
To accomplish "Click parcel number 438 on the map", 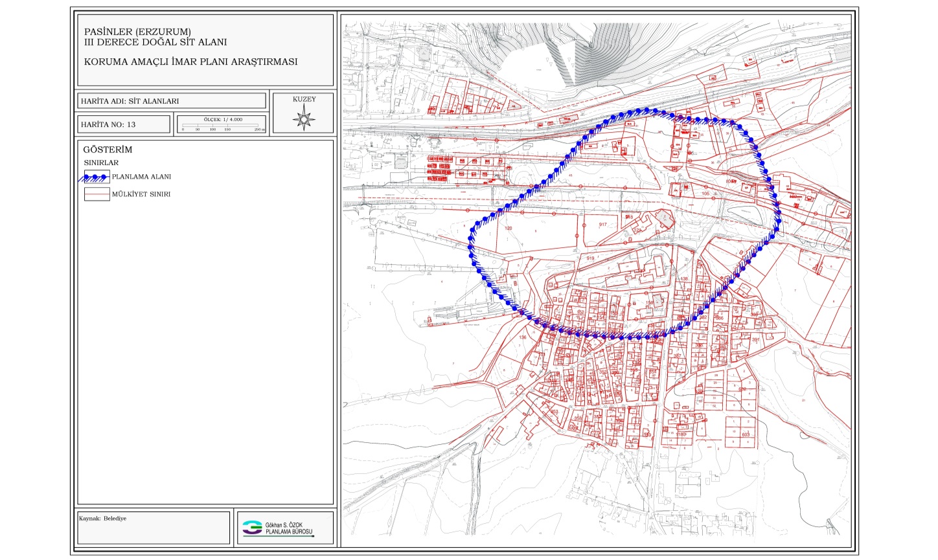I will [x=684, y=279].
